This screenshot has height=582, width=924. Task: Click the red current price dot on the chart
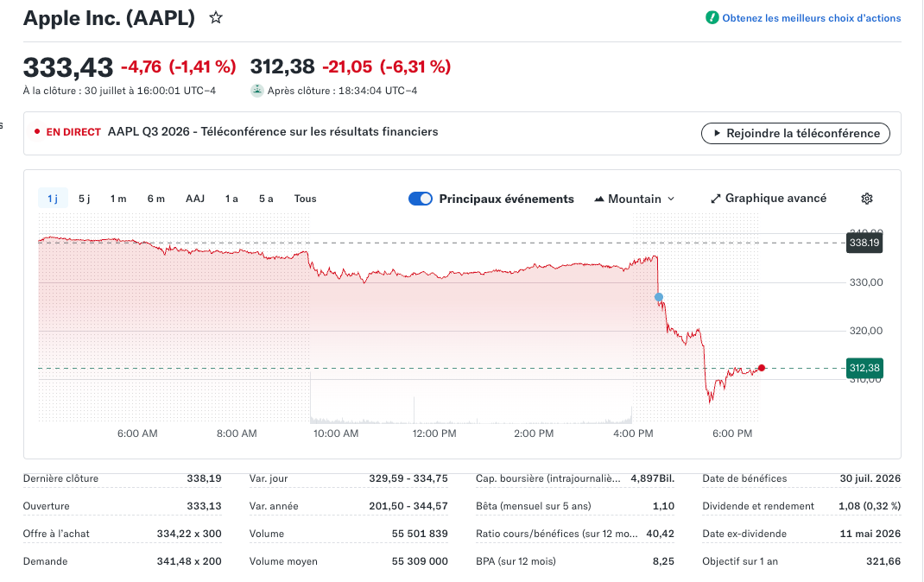click(x=762, y=368)
